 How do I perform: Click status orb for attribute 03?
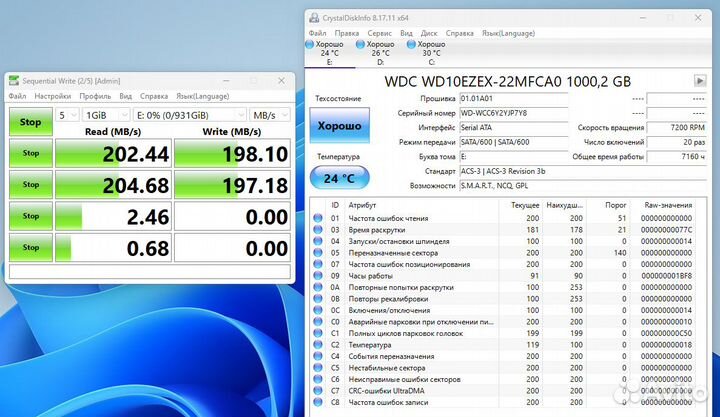pyautogui.click(x=318, y=230)
